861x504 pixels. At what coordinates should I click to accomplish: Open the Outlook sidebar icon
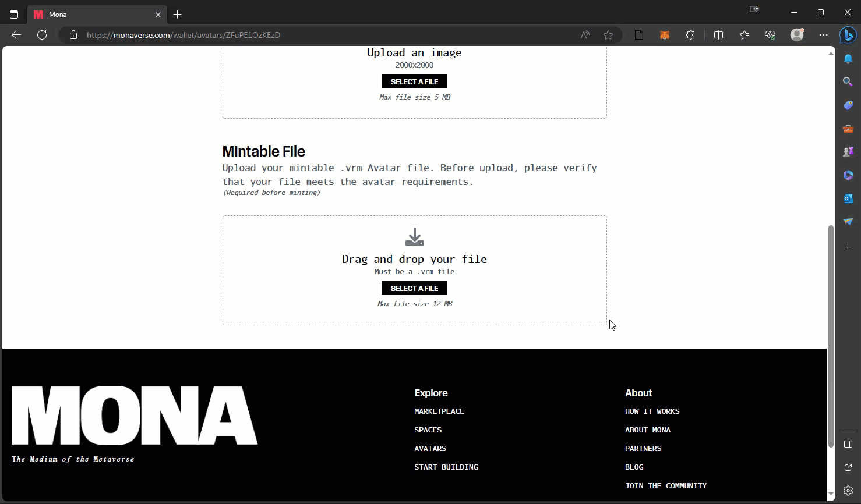coord(848,198)
